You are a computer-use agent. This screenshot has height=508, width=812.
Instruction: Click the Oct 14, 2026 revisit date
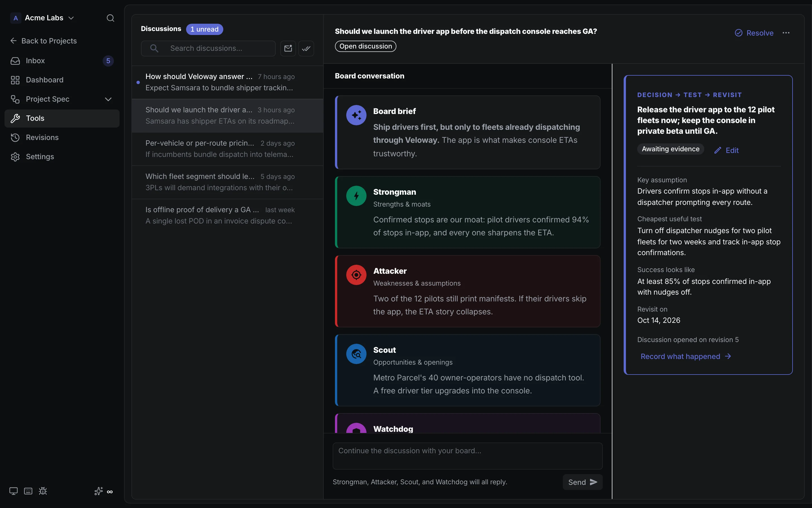coord(659,320)
